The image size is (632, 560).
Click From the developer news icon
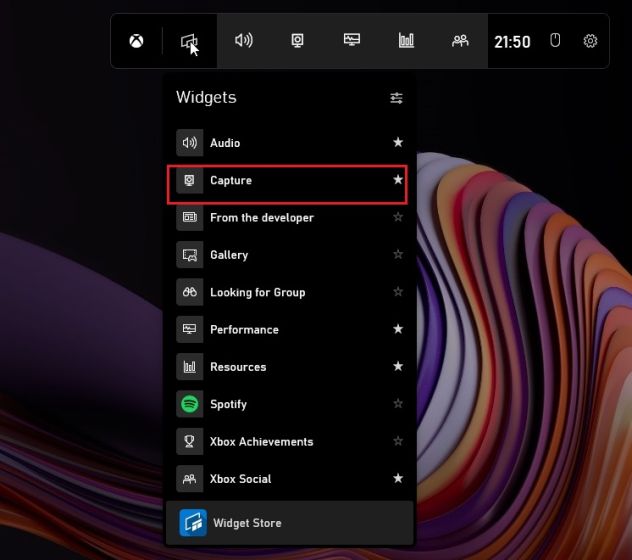(189, 217)
